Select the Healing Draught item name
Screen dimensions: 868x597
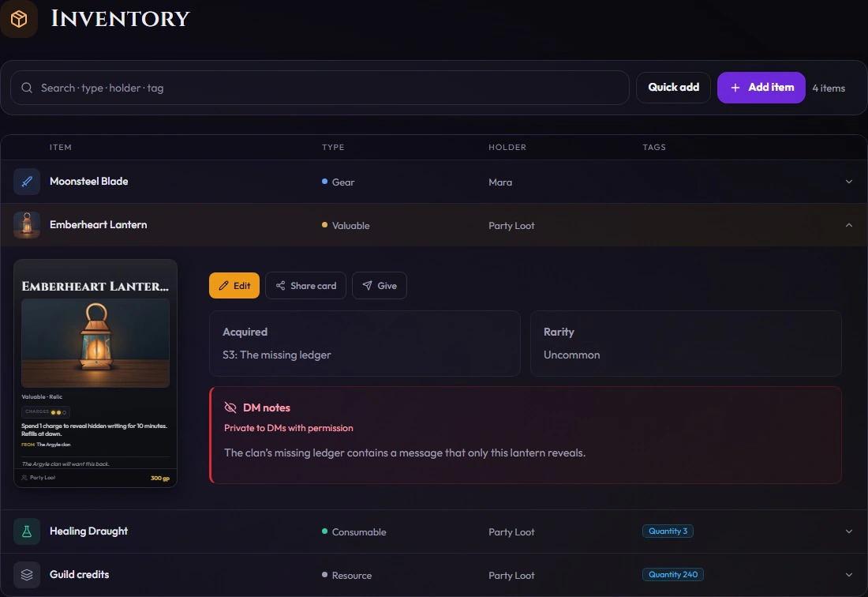(88, 531)
